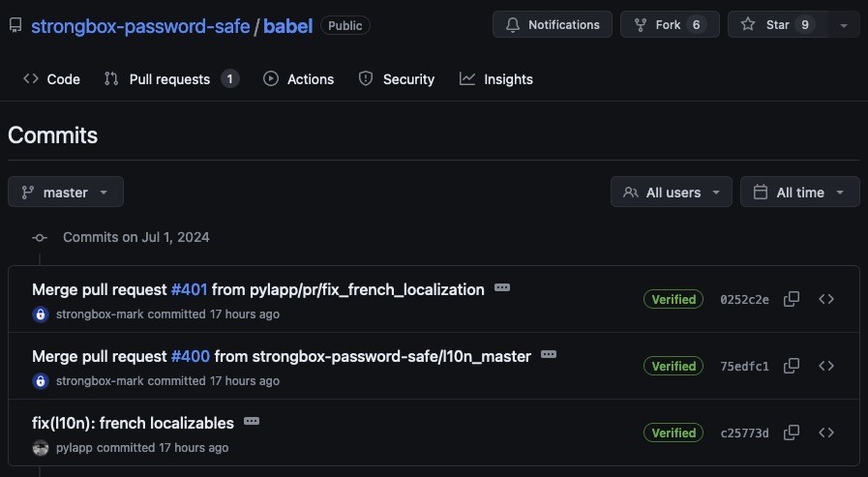Expand ellipsis on french localizables commit
This screenshot has height=477, width=868.
[x=252, y=421]
